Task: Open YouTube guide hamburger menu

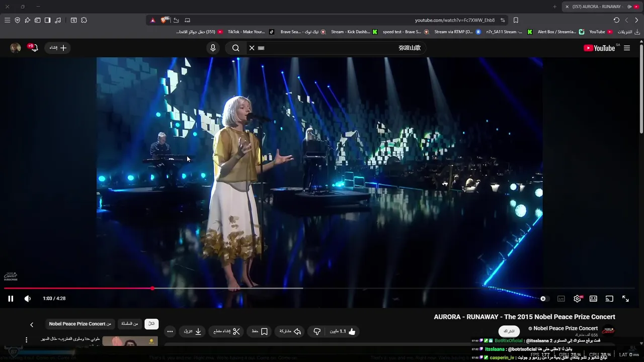Action: point(627,48)
